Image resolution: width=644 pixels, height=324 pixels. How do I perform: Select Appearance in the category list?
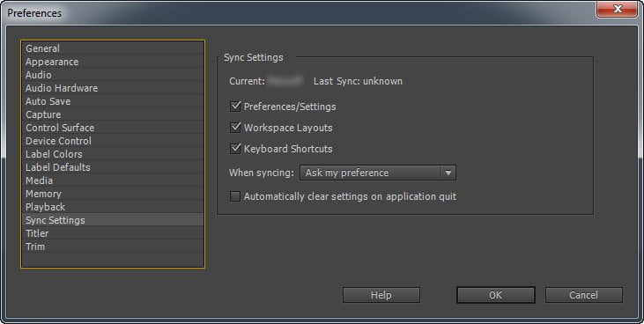[112, 62]
